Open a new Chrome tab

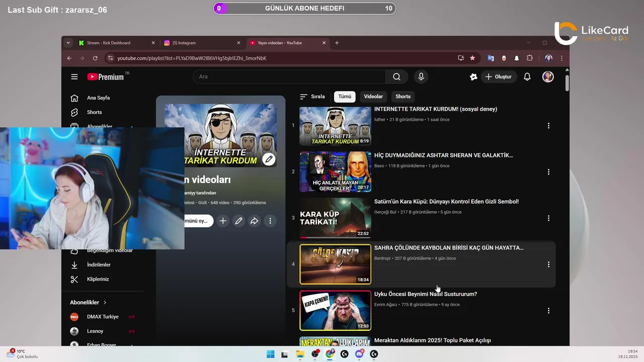click(x=337, y=43)
